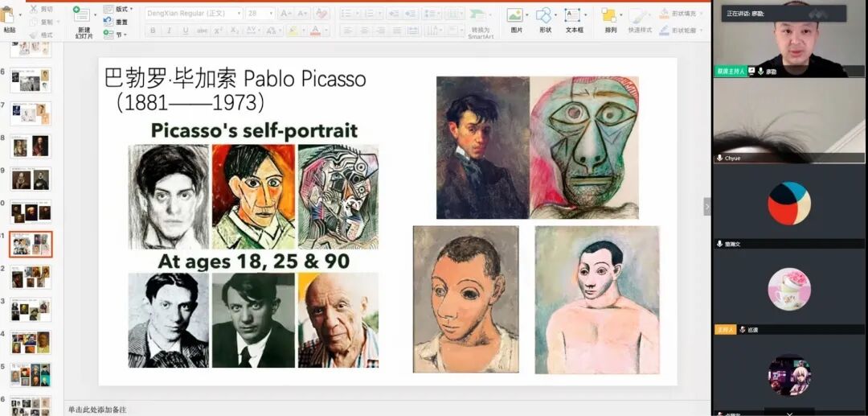Click the Bullets list button
Screen dimensions: 868x416
[347, 14]
